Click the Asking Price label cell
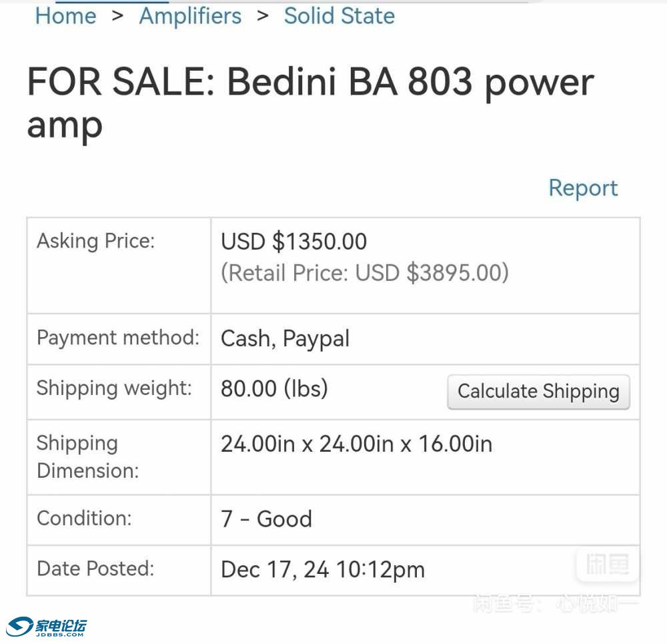 119,266
